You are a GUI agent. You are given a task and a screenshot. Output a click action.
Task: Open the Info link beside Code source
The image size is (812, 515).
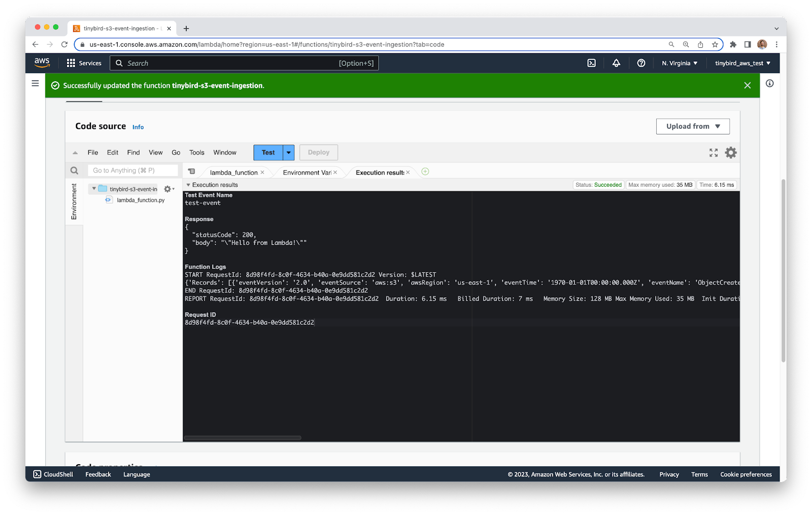(x=138, y=127)
